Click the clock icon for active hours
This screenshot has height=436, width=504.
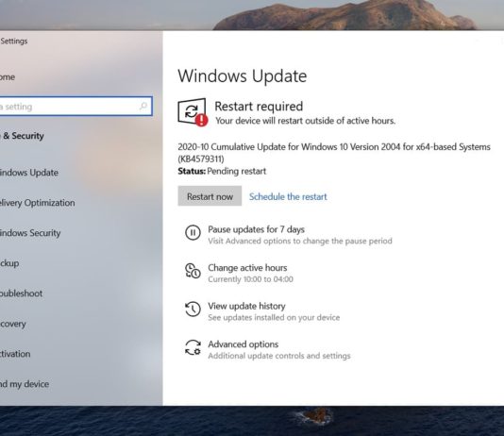pyautogui.click(x=193, y=271)
